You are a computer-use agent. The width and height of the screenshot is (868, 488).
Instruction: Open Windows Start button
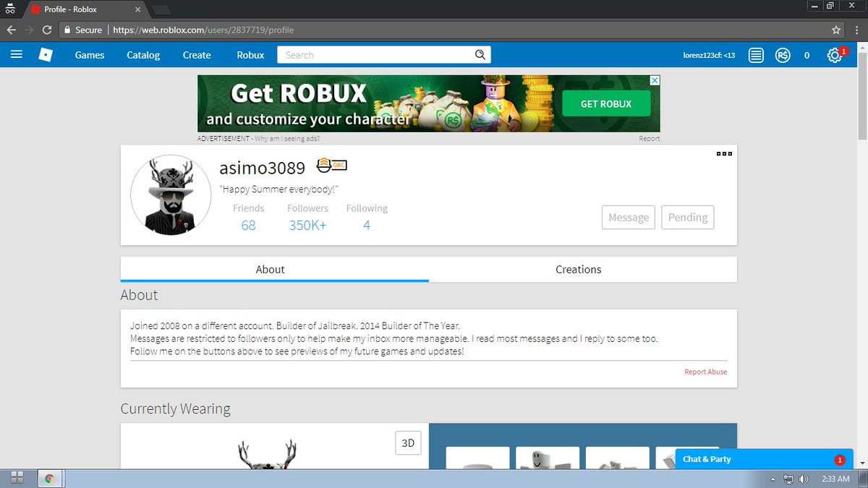(17, 478)
